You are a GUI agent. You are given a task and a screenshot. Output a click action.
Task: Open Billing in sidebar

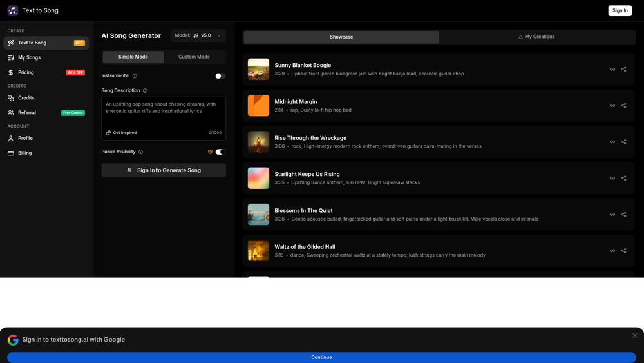(x=46, y=153)
